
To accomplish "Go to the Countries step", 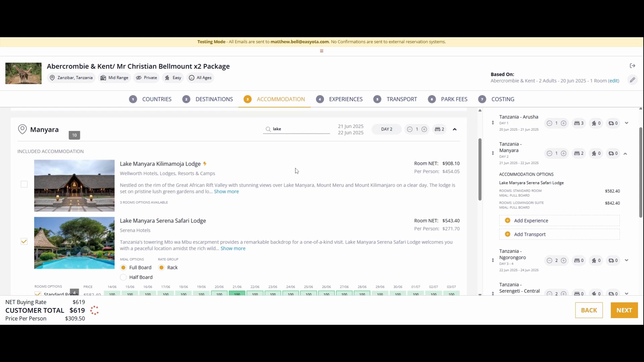I will pos(150,99).
